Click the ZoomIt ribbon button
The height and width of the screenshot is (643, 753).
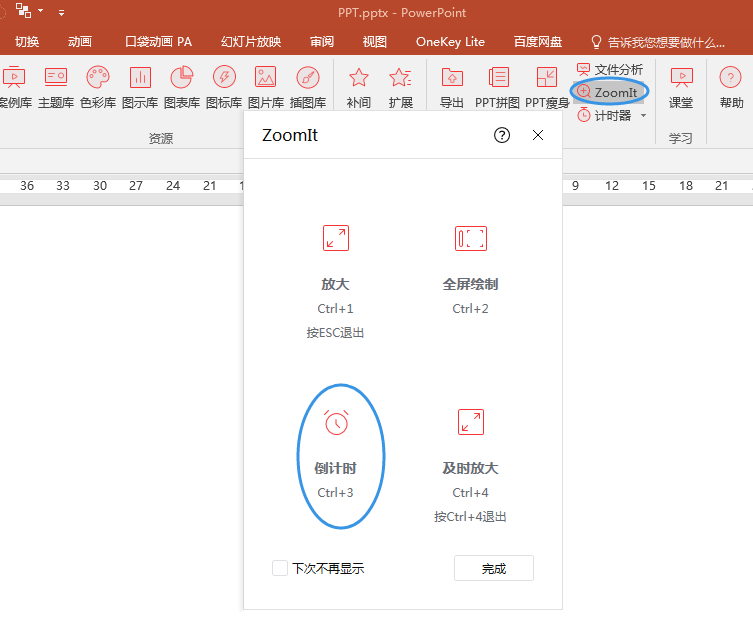[x=609, y=92]
